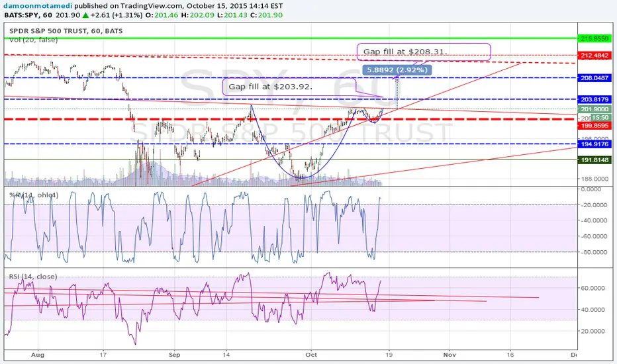This screenshot has height=364, width=617.
Task: Click the H:202.09 high value
Action: tap(198, 15)
